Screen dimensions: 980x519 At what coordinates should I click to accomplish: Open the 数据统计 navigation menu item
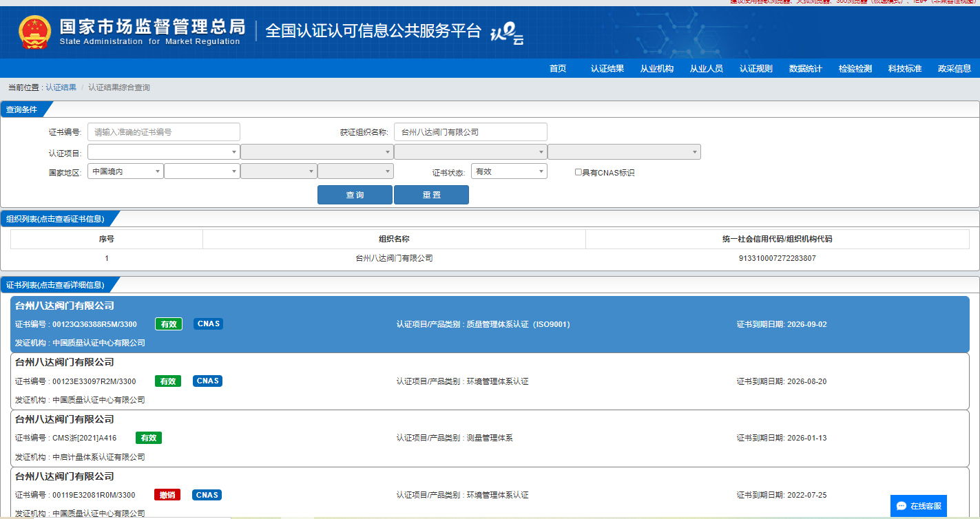click(x=805, y=68)
